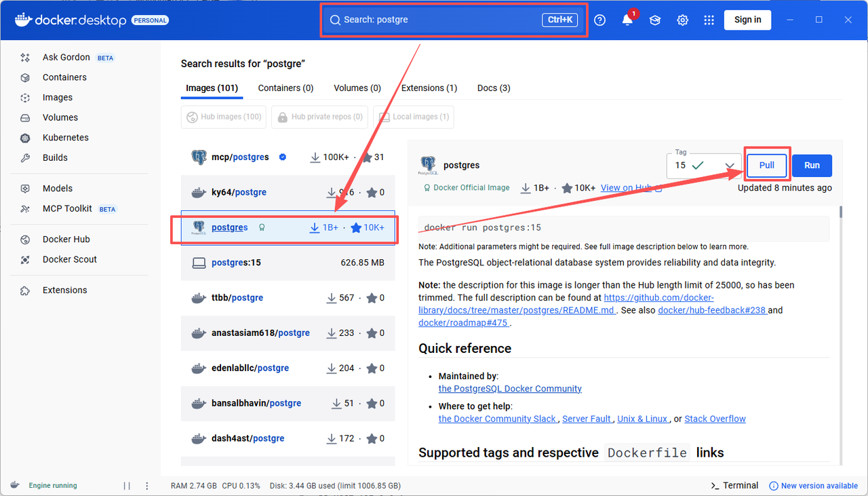
Task: Select the local postgres:15 laptop icon
Action: pyautogui.click(x=199, y=263)
